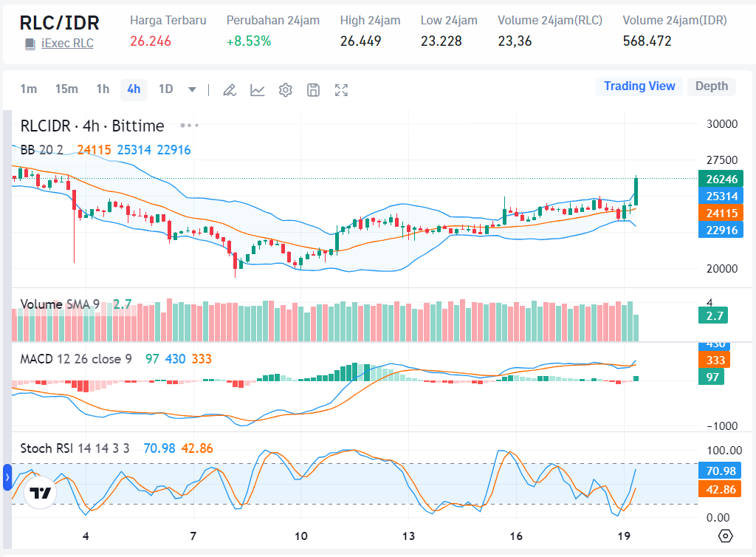Image resolution: width=756 pixels, height=557 pixels.
Task: Click the orange 24115 price axis label
Action: pyautogui.click(x=721, y=213)
